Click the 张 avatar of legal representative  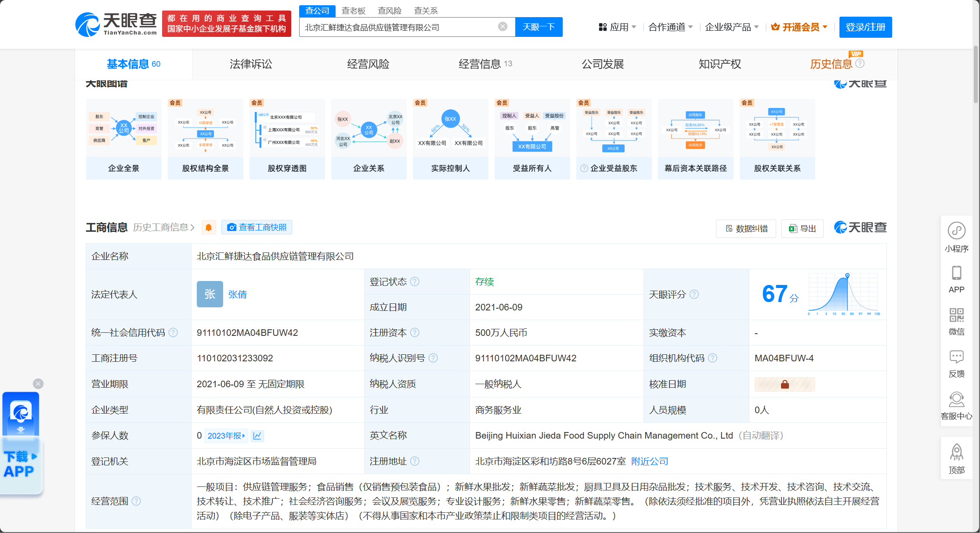coord(210,294)
